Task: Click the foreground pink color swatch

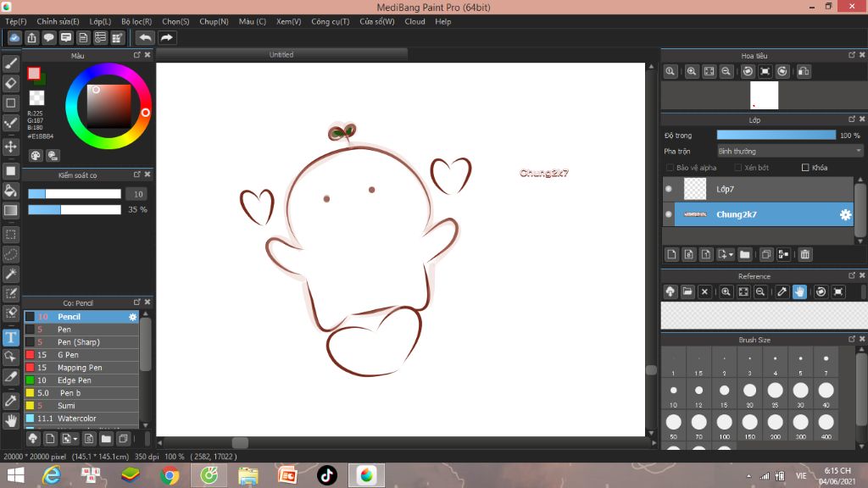Action: (34, 73)
